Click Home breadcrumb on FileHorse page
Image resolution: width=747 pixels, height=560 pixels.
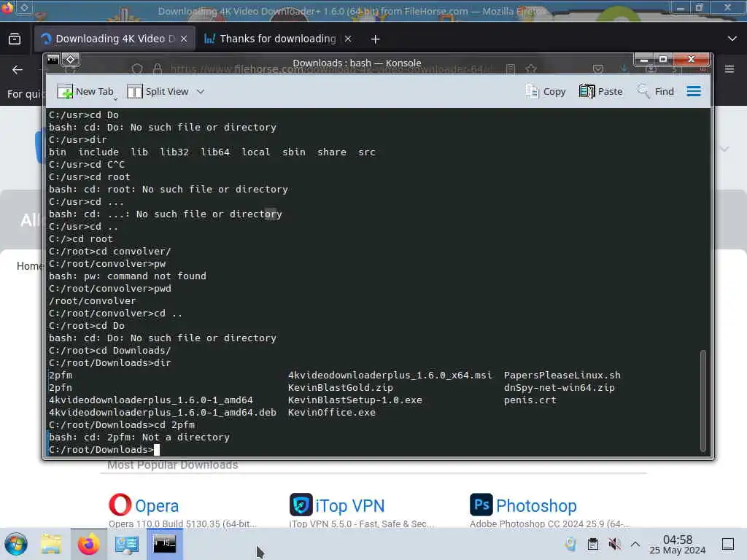(x=29, y=265)
